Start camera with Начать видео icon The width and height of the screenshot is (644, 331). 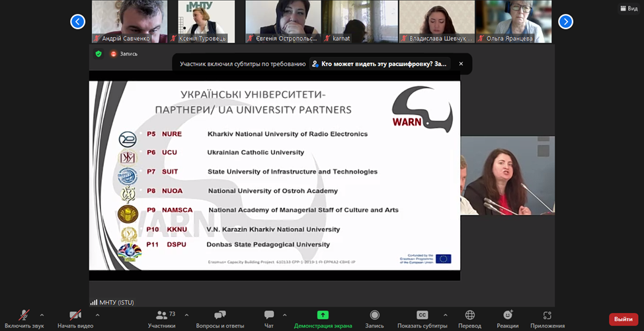coord(75,315)
